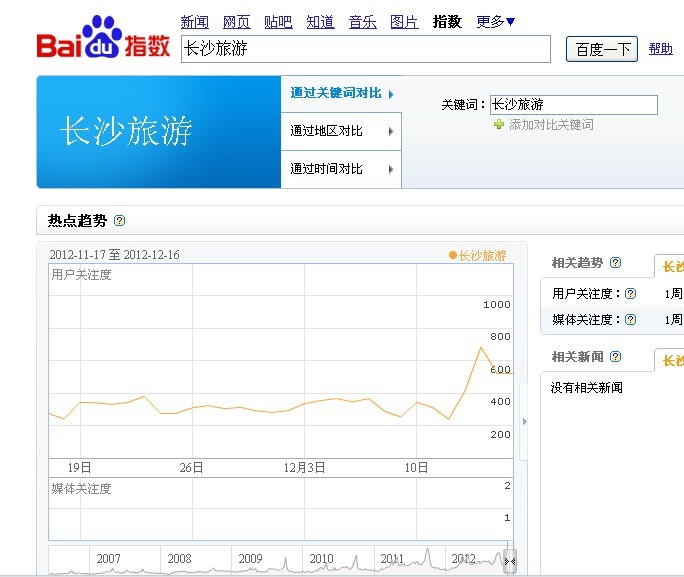The width and height of the screenshot is (684, 577).
Task: Focus the 关键词 input field
Action: (x=573, y=105)
